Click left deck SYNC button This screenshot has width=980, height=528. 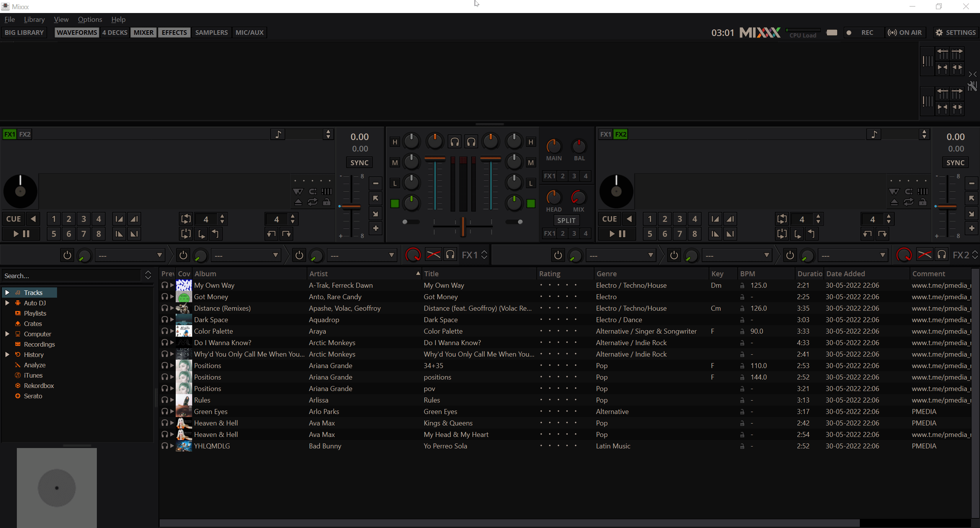(x=359, y=163)
